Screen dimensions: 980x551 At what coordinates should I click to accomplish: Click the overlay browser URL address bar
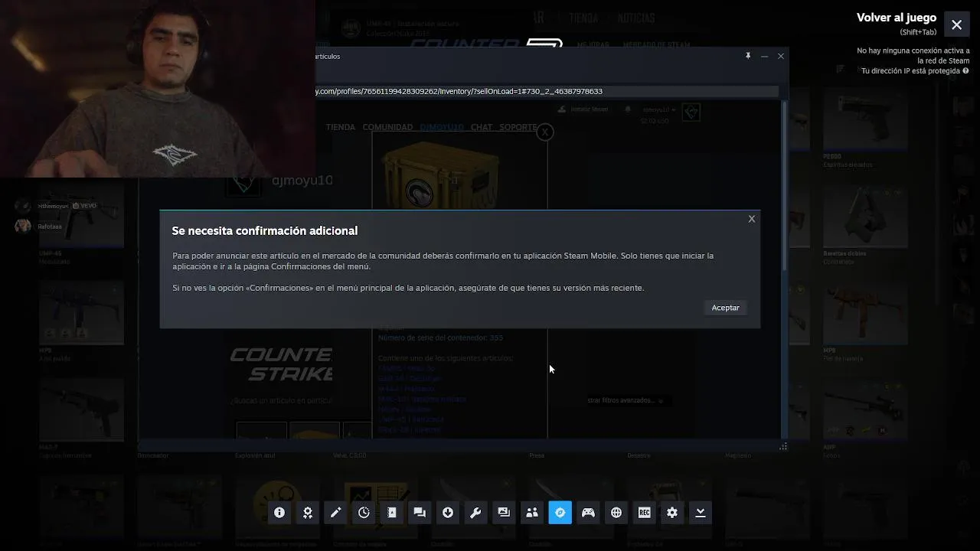(547, 91)
